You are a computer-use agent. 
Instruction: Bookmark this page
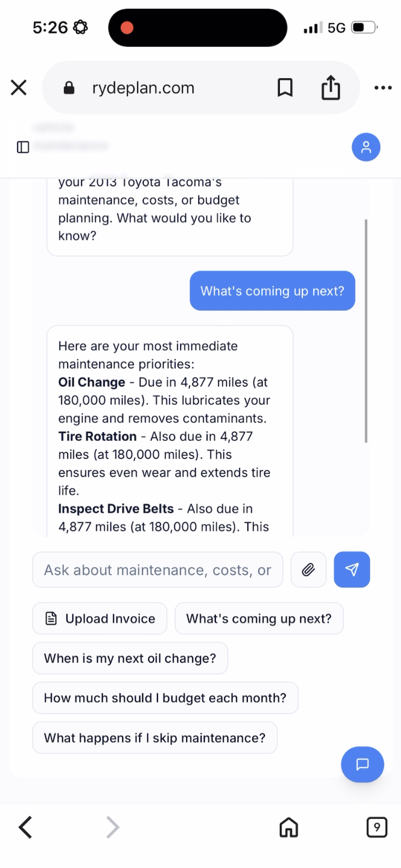coord(285,87)
